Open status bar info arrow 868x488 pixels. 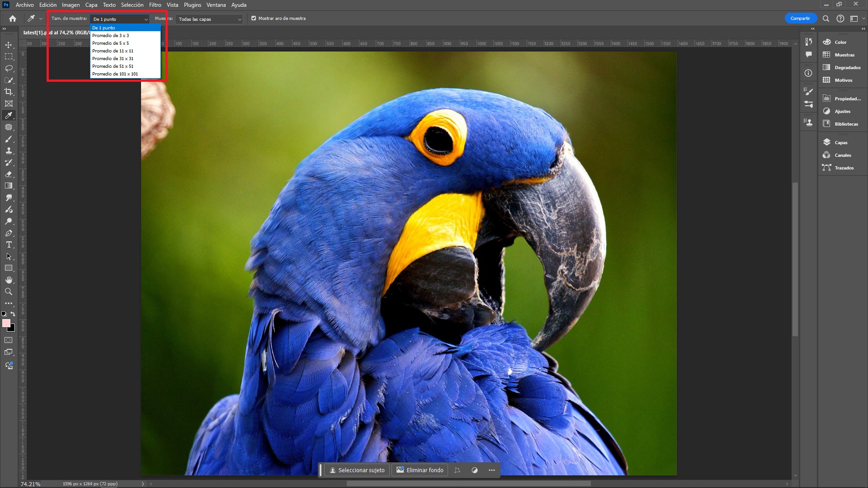pyautogui.click(x=143, y=483)
